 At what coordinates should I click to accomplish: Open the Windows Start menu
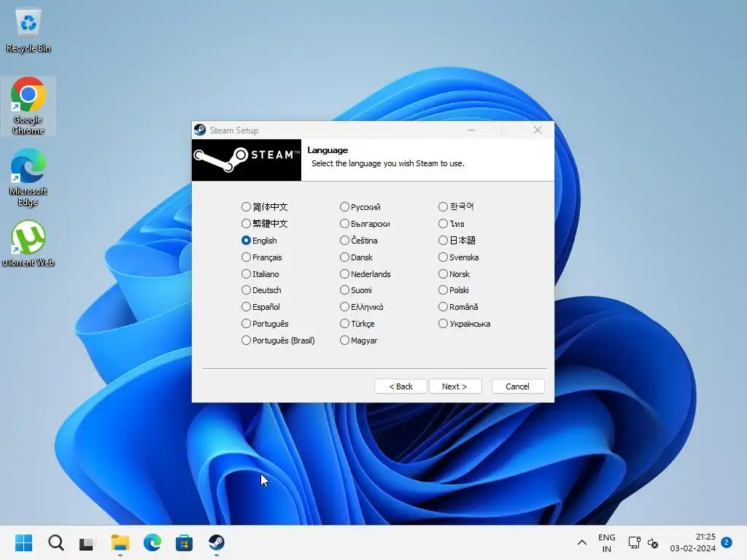[24, 542]
